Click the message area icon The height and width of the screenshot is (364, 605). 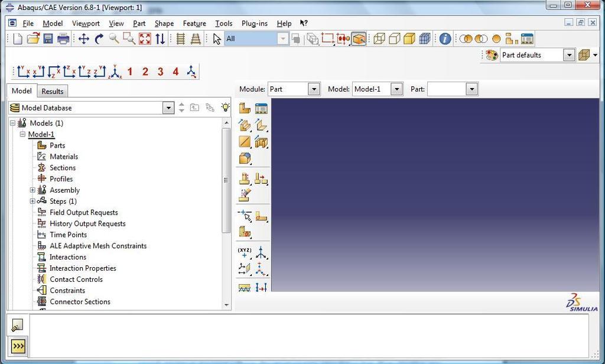point(17,325)
